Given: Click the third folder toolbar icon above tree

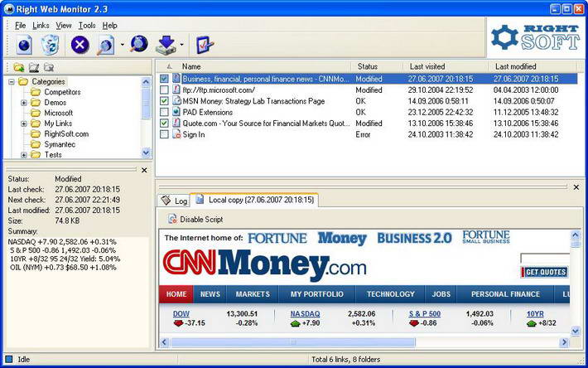Looking at the screenshot, I should (x=49, y=67).
